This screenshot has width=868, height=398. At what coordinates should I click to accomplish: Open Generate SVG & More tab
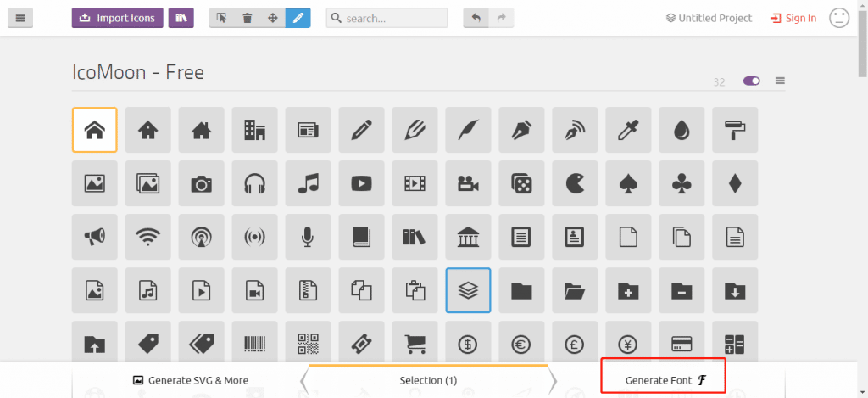tap(191, 380)
